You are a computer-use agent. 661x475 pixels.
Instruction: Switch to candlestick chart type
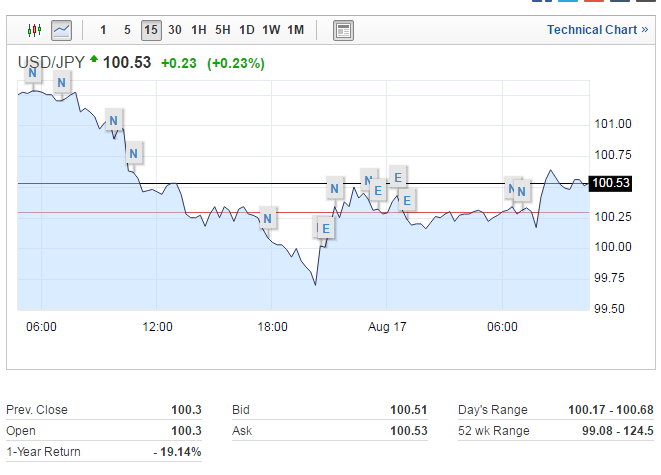[x=34, y=30]
